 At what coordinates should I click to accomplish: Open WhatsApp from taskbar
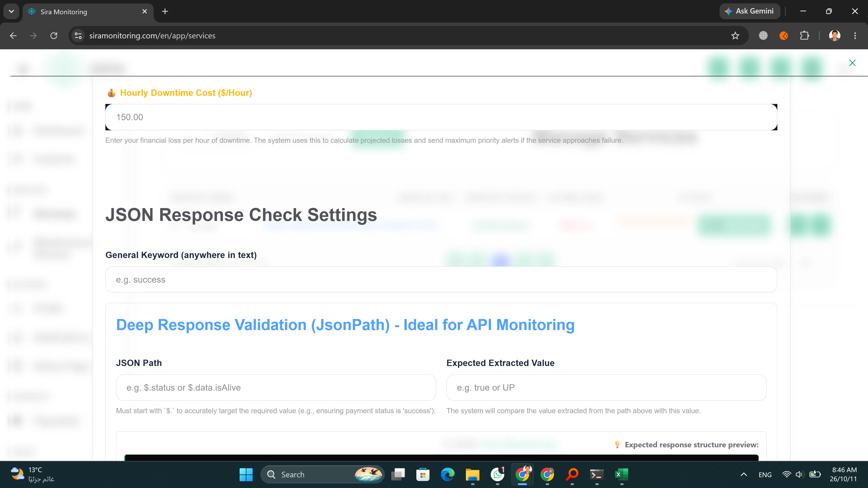coord(497,474)
